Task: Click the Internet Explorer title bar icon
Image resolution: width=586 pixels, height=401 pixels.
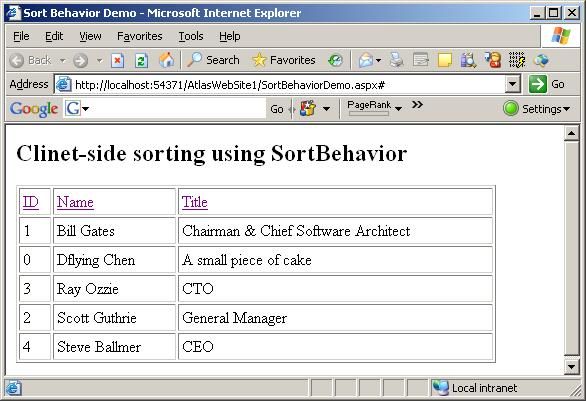Action: coord(13,13)
